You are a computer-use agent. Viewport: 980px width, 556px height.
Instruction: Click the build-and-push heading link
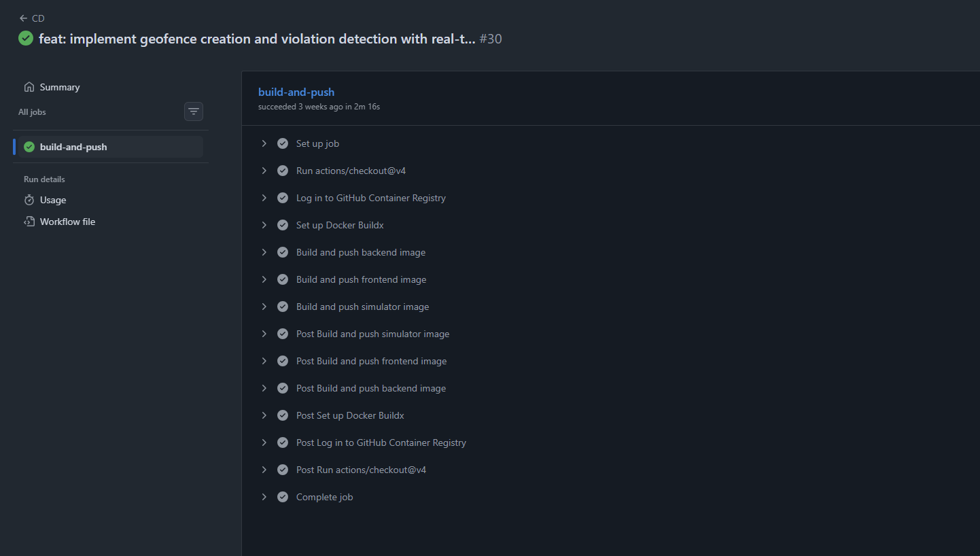click(296, 92)
